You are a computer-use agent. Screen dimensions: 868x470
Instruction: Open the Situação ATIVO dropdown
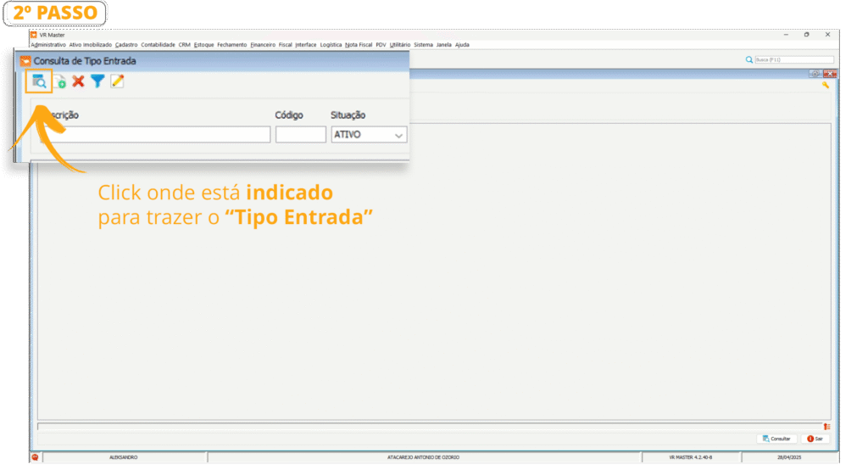369,135
